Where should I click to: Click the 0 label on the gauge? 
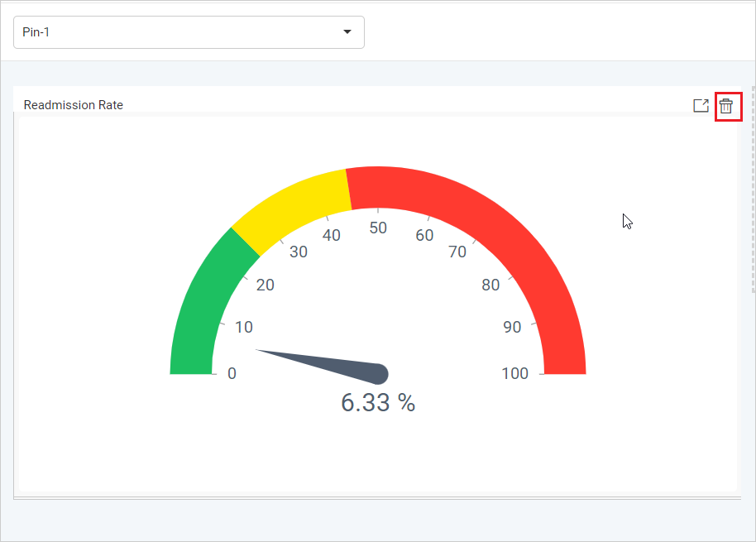click(232, 373)
